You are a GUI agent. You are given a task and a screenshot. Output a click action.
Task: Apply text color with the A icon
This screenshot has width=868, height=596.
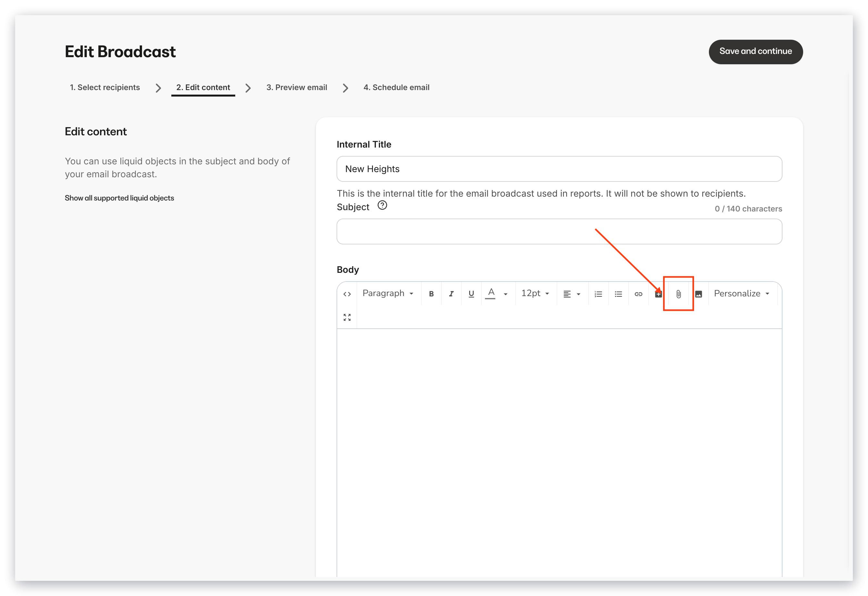[x=491, y=294]
